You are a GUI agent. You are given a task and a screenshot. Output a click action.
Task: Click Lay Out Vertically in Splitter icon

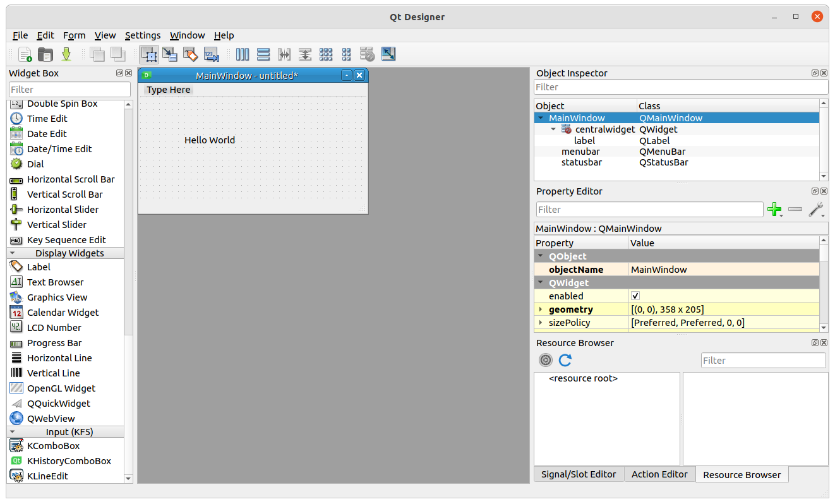[x=305, y=54]
